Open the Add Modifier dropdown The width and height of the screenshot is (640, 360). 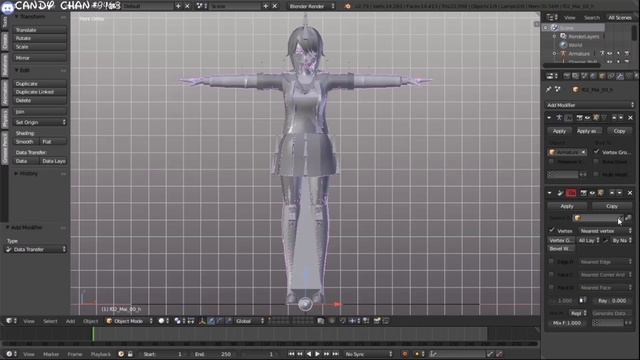coord(590,105)
